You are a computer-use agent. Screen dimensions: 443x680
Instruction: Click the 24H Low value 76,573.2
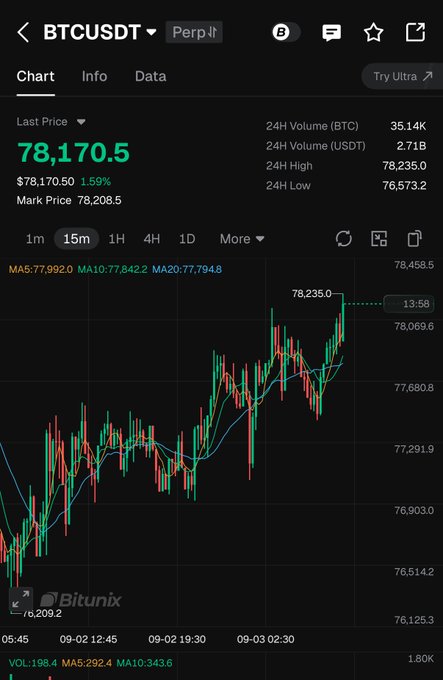[404, 186]
